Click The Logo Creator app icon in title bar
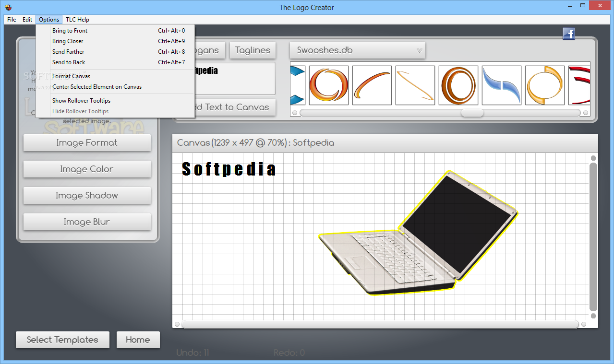The image size is (614, 364). point(8,7)
